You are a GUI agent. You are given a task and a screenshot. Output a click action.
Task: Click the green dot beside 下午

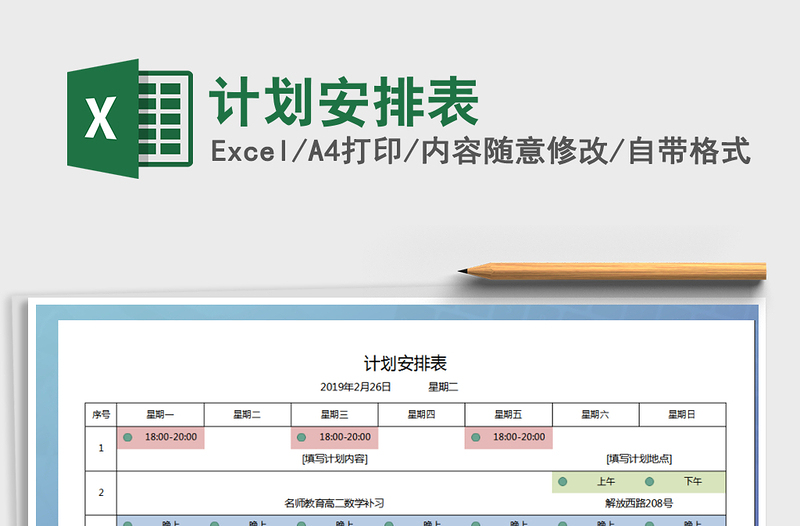point(649,482)
